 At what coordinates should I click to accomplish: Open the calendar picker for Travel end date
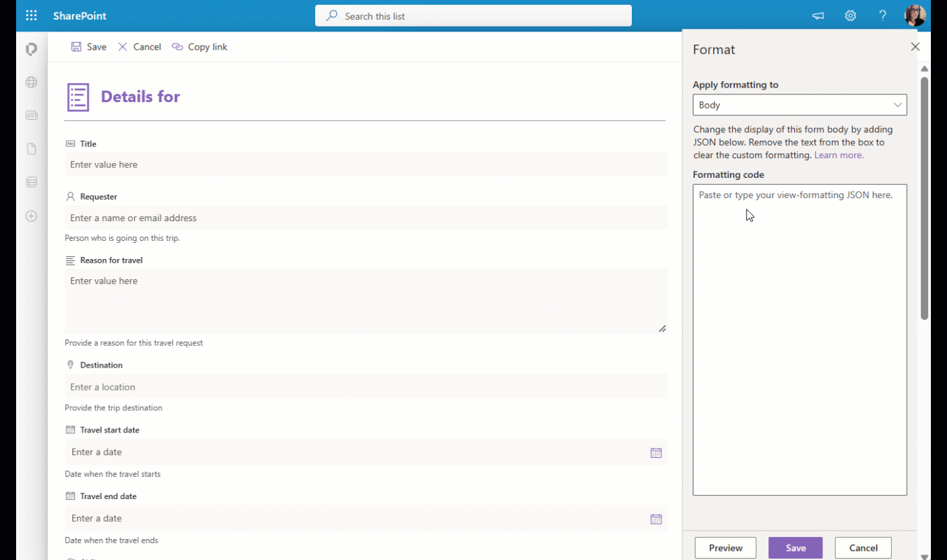point(656,519)
